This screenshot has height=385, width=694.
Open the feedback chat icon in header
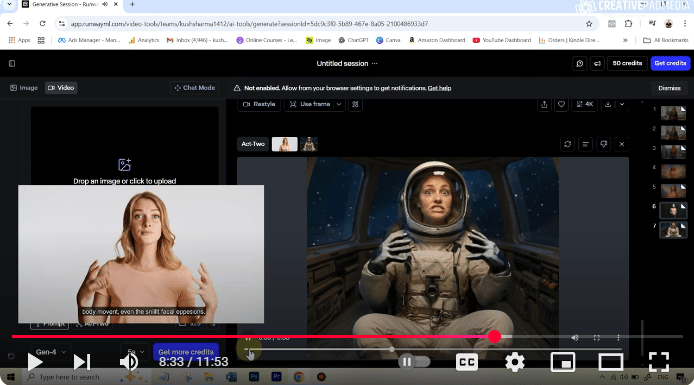(579, 63)
